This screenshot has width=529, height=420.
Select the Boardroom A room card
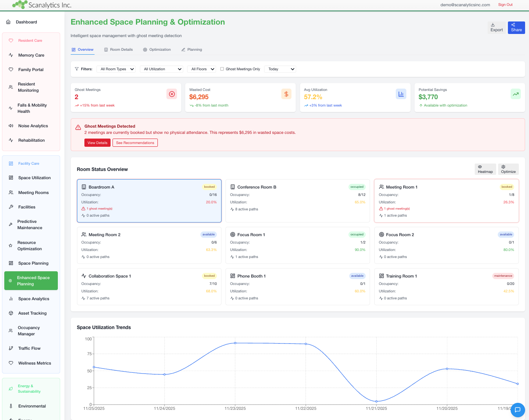[149, 201]
